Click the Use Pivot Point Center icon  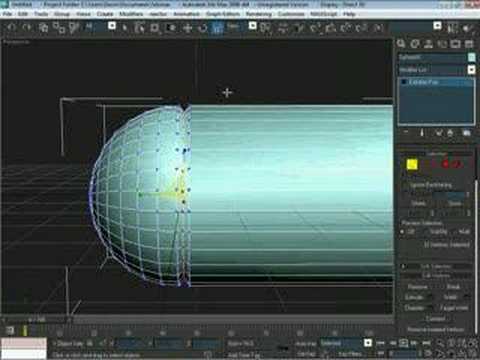tap(265, 28)
